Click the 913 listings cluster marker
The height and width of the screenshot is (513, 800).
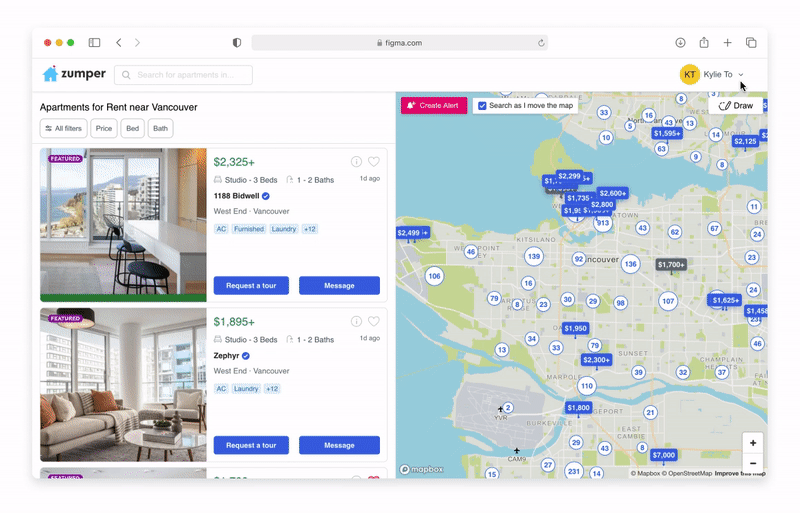(603, 223)
